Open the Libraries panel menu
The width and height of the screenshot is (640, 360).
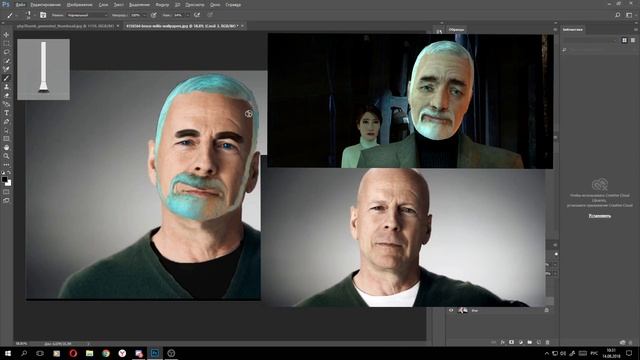pyautogui.click(x=635, y=29)
